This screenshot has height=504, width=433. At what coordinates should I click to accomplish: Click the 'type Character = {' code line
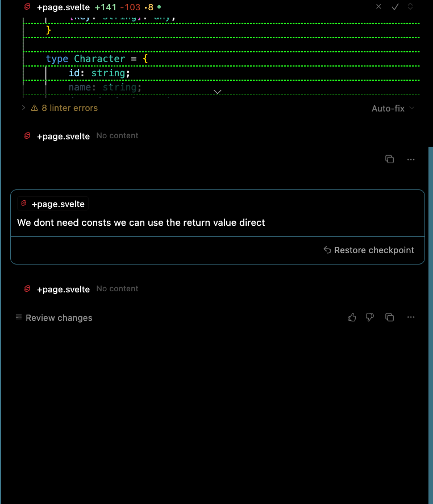click(97, 59)
